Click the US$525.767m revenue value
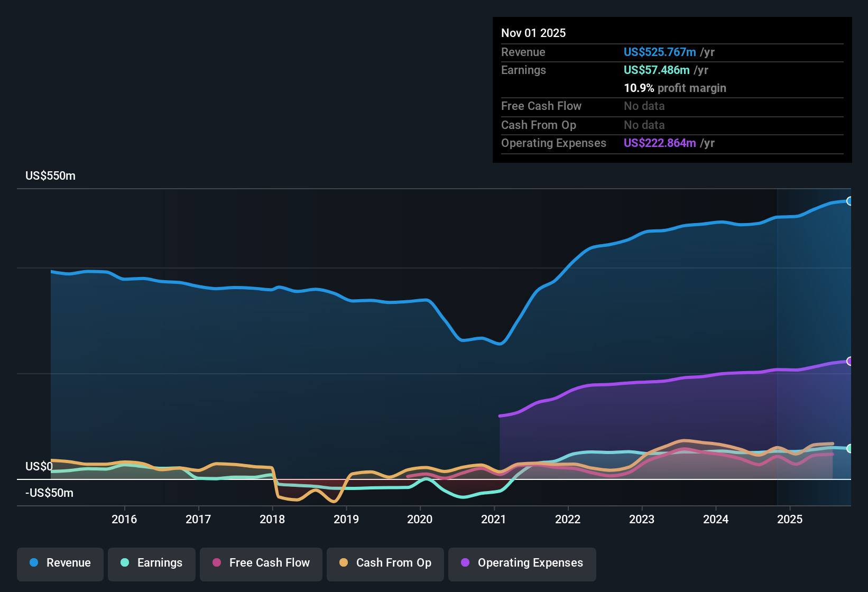This screenshot has width=868, height=592. tap(660, 52)
